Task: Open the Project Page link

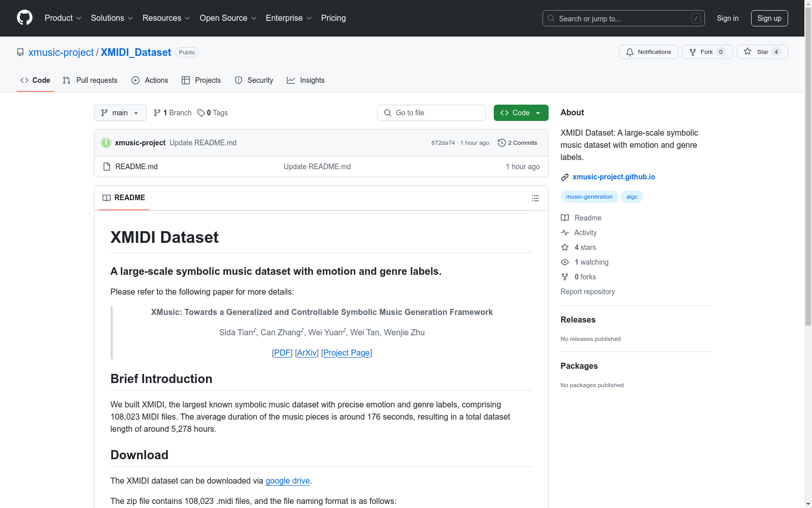Action: pyautogui.click(x=347, y=353)
